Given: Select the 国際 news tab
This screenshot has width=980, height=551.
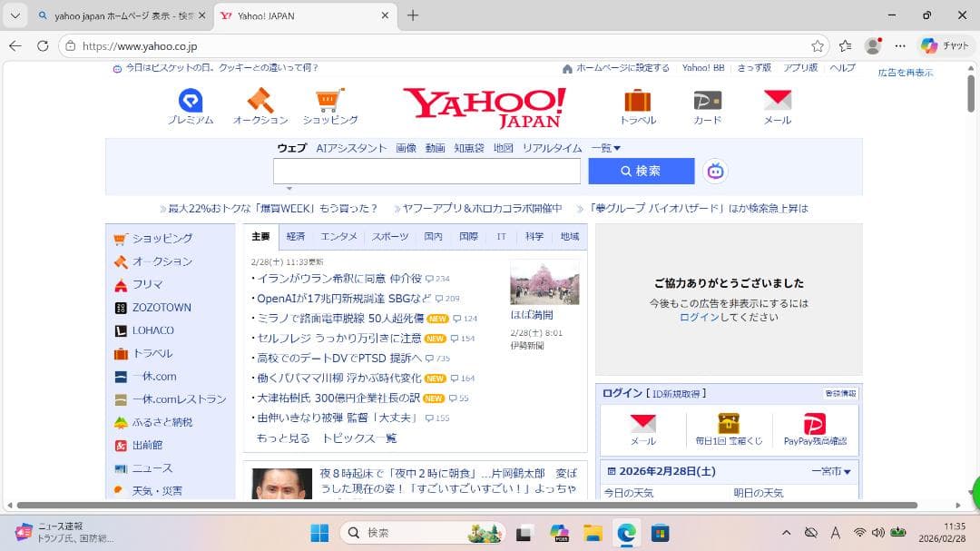Looking at the screenshot, I should tap(468, 236).
